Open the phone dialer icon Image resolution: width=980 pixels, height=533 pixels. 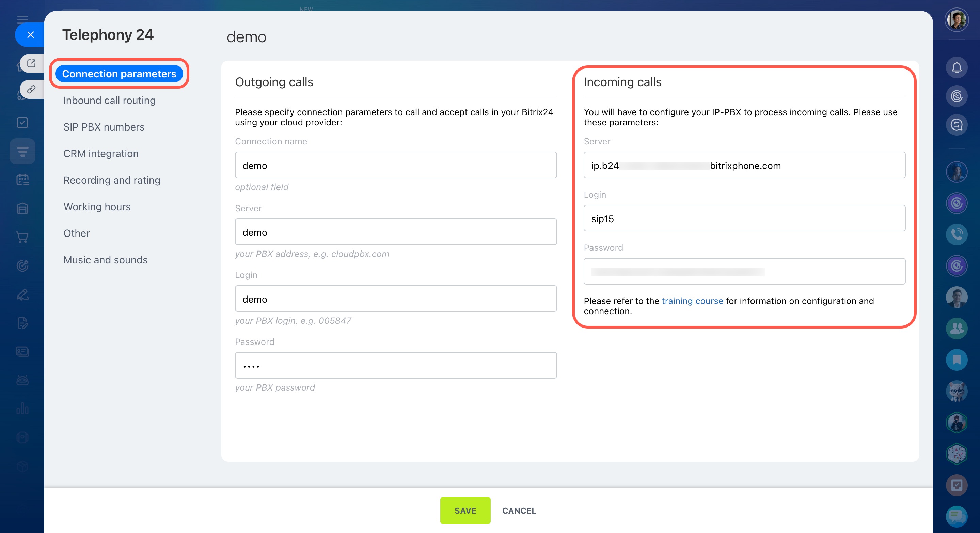(x=957, y=234)
